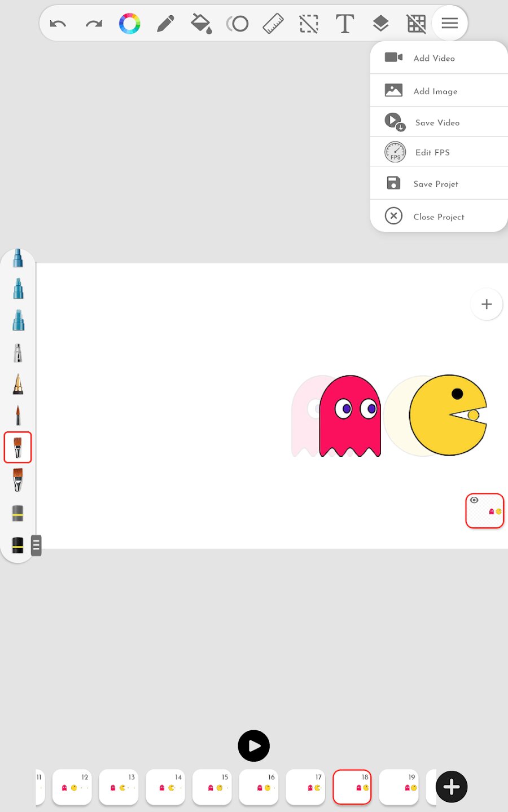Click Save Video in the menu
Image resolution: width=508 pixels, height=812 pixels.
click(x=439, y=122)
